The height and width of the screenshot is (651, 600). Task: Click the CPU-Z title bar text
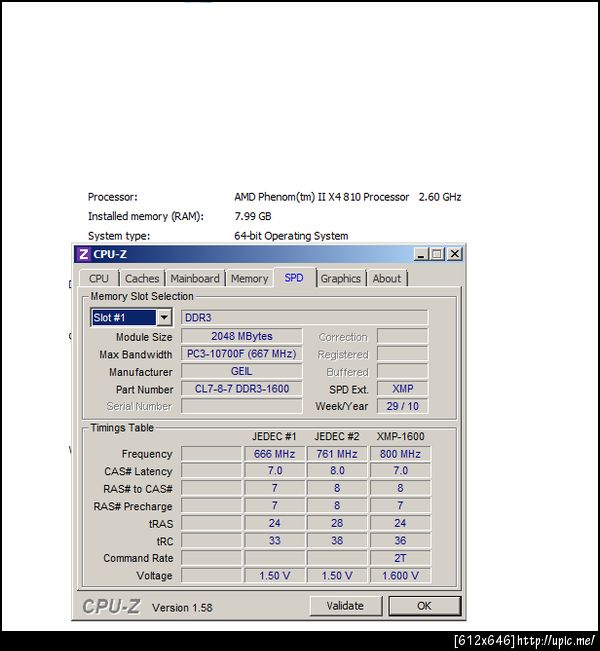pos(110,254)
